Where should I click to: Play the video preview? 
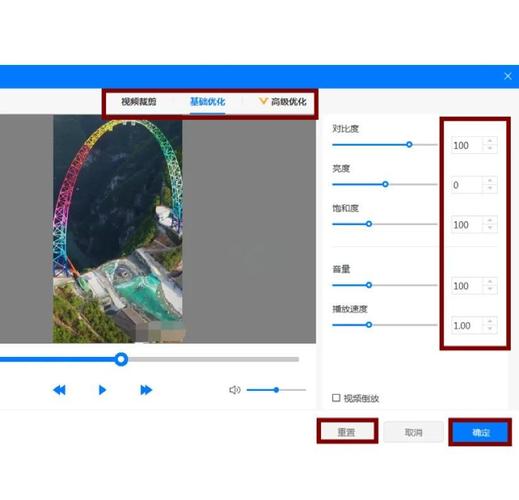click(x=102, y=390)
